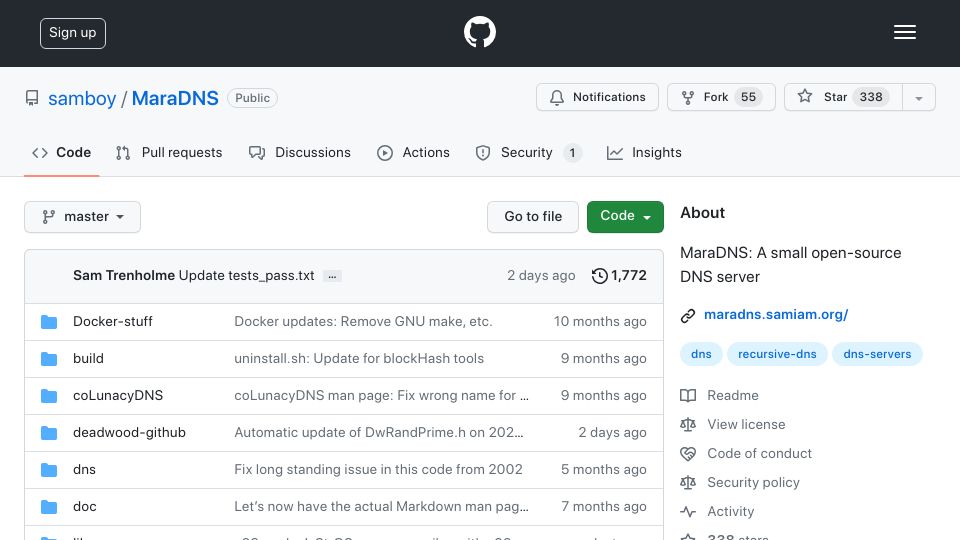960x540 pixels.
Task: Open the maradns.samiam.org website link
Action: coord(776,315)
